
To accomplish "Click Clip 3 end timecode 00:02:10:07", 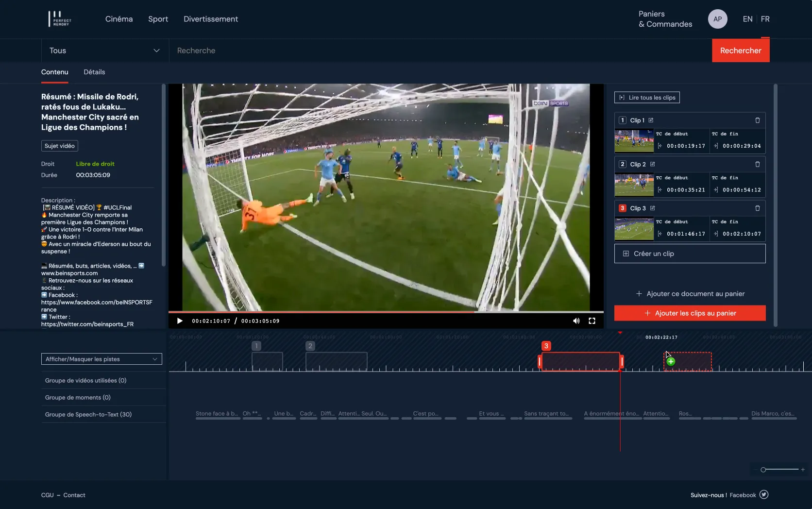I will tap(742, 234).
